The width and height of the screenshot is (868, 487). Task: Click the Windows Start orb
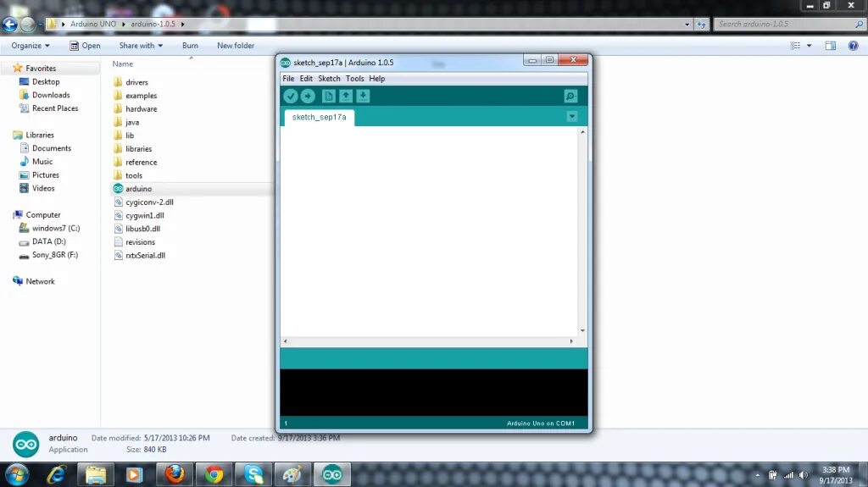click(x=17, y=475)
